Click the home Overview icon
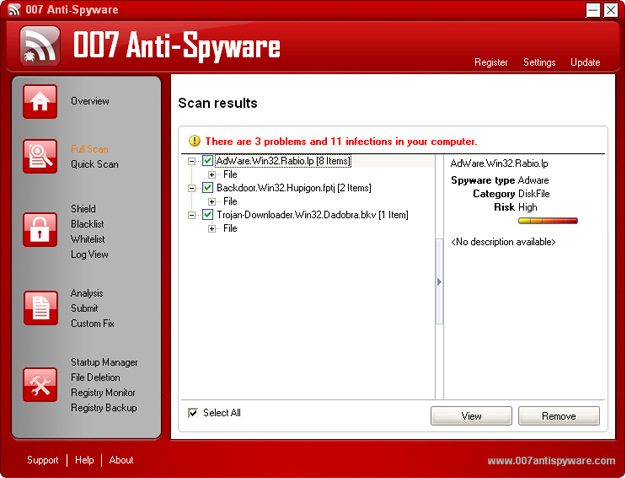The height and width of the screenshot is (478, 625). (x=40, y=101)
